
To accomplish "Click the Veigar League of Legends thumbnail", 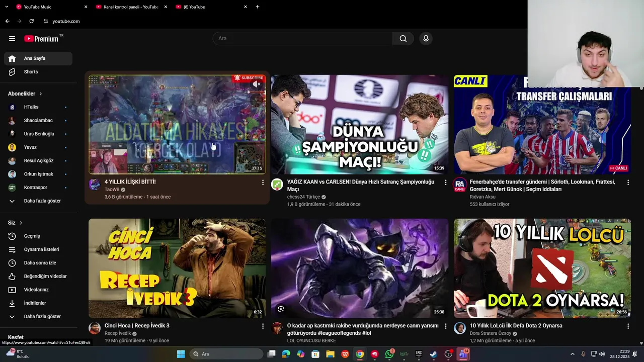I will point(360,268).
